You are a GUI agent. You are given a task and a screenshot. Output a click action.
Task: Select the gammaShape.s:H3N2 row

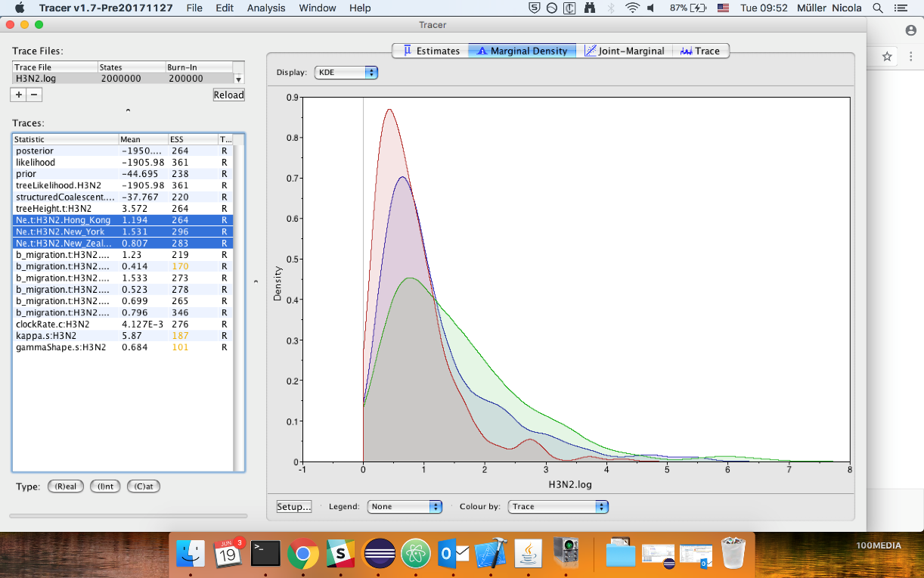123,347
